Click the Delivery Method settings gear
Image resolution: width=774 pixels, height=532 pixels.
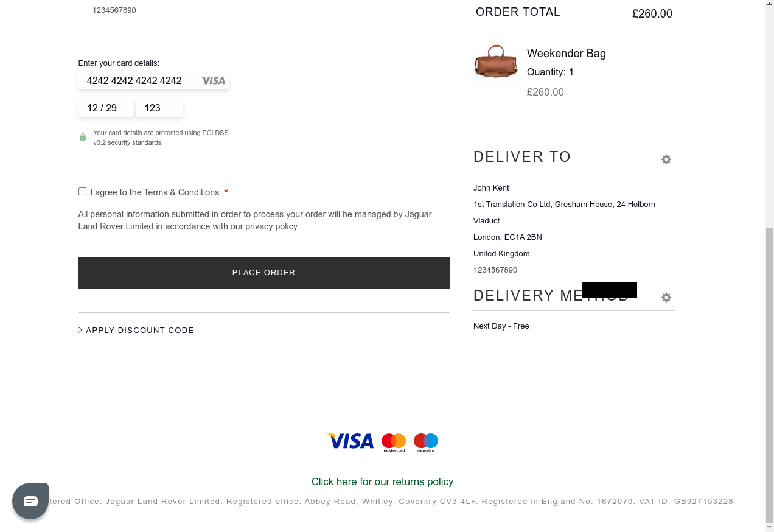[x=666, y=298]
